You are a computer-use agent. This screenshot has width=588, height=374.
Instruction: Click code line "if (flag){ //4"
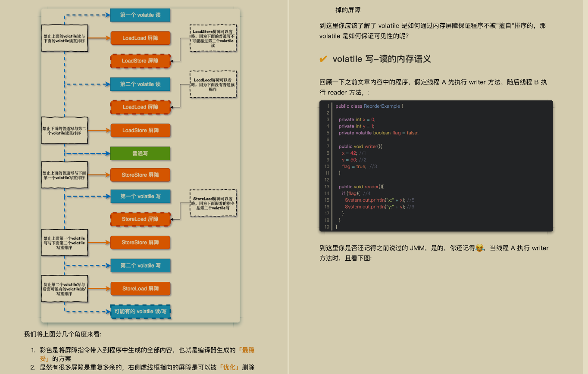pyautogui.click(x=356, y=193)
